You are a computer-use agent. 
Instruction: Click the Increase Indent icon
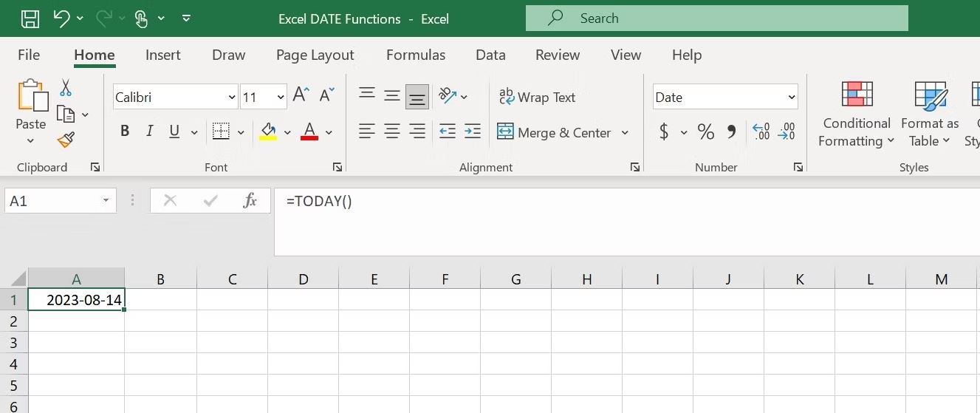[473, 132]
